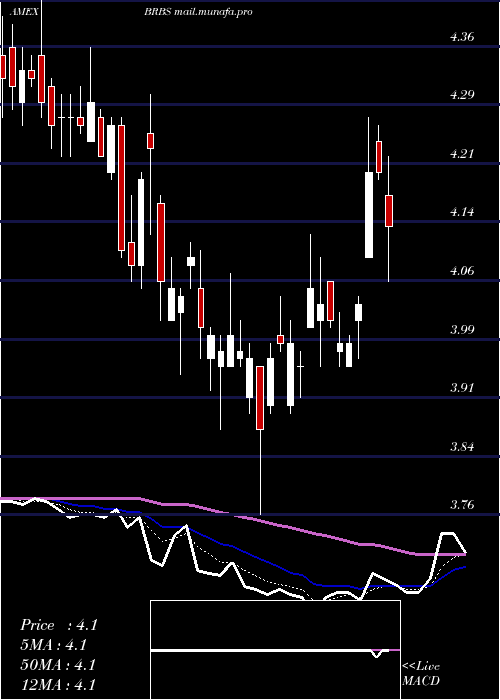Click the Price : 4.1 readout
Screen dimensions: 500x700
(x=59, y=625)
